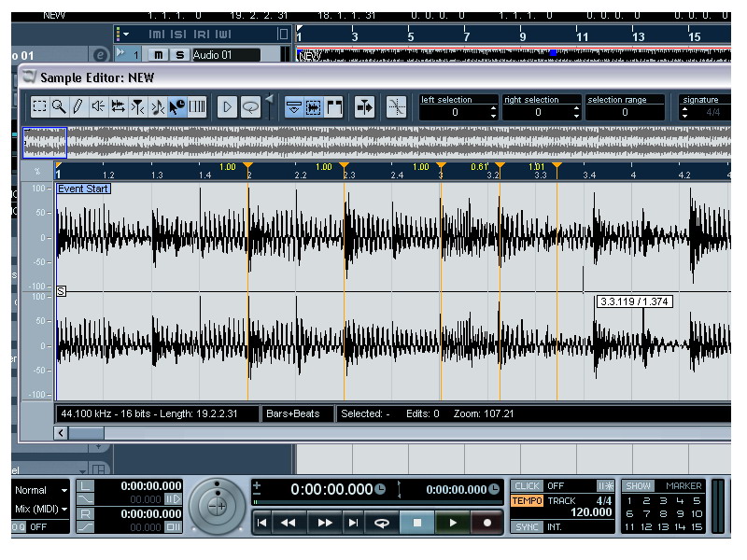Select the Range Selection tool
This screenshot has height=560, width=747.
click(x=39, y=107)
